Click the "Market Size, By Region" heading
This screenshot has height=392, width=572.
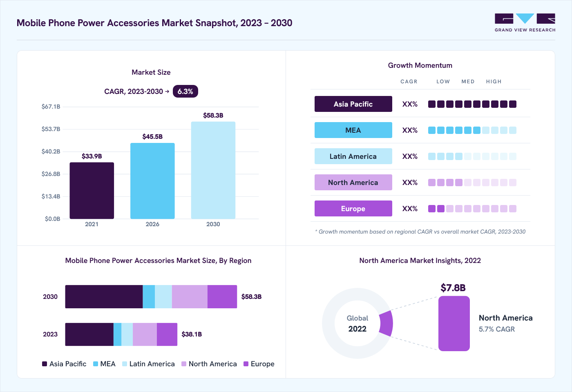click(x=214, y=261)
